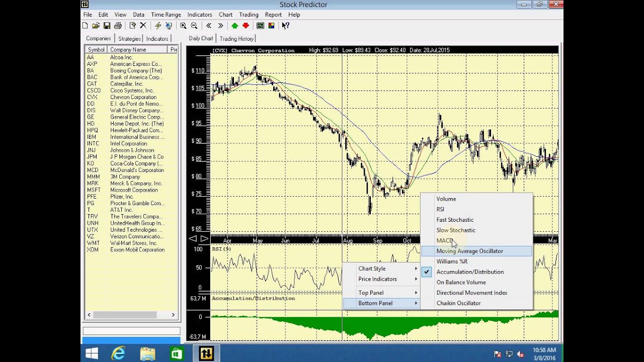Image resolution: width=644 pixels, height=362 pixels.
Task: Open the Help menu
Action: pyautogui.click(x=294, y=15)
